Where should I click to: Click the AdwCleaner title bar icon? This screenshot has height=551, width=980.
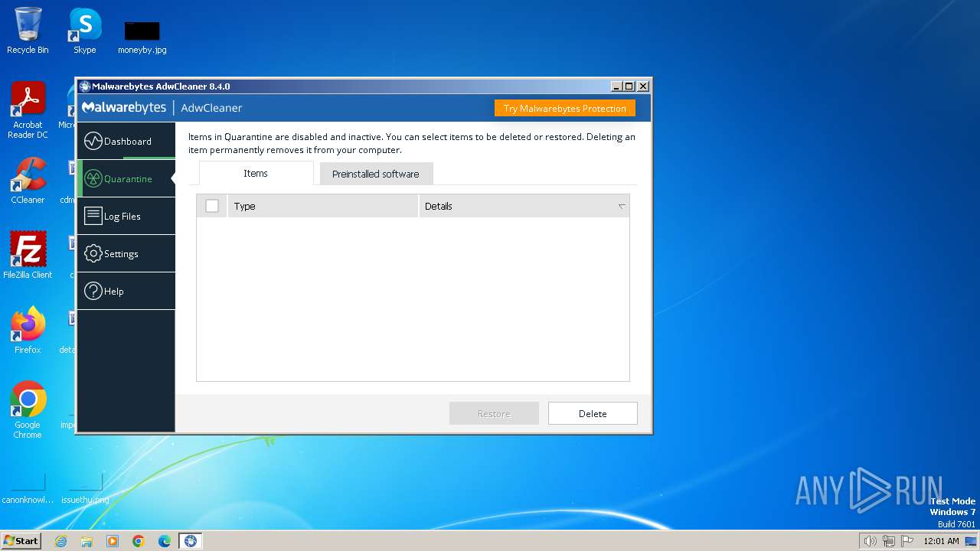[x=84, y=86]
